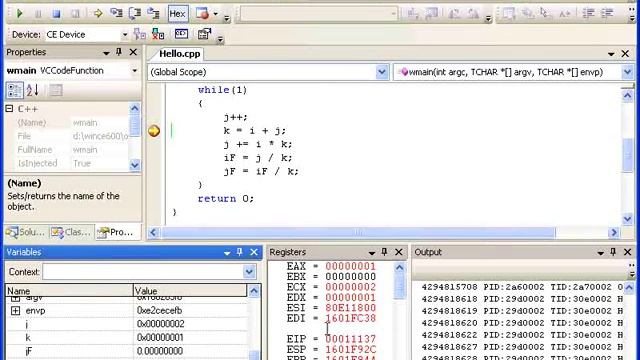Viewport: 640px width, 360px height.
Task: Click the current statement yellow arrow marker
Action: 154,131
